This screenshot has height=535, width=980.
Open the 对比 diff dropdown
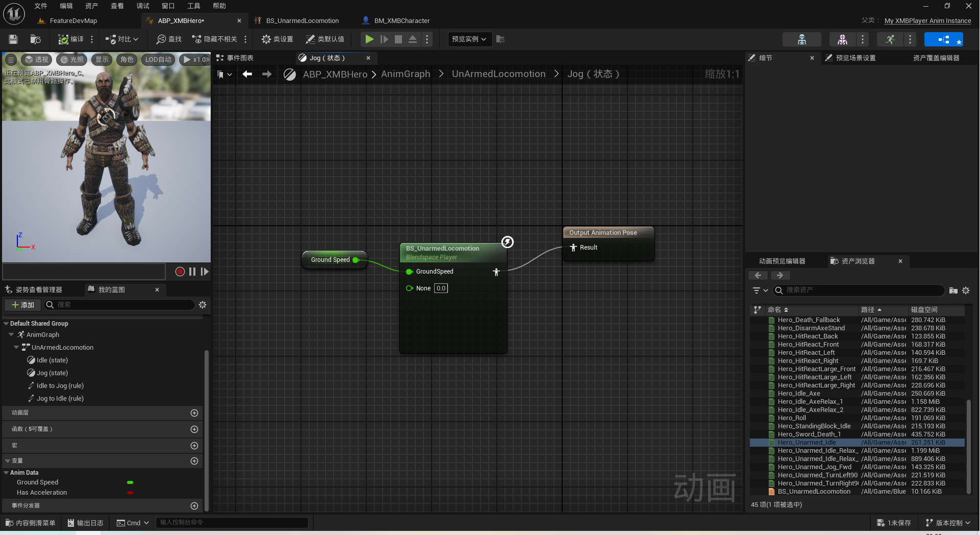pyautogui.click(x=122, y=39)
